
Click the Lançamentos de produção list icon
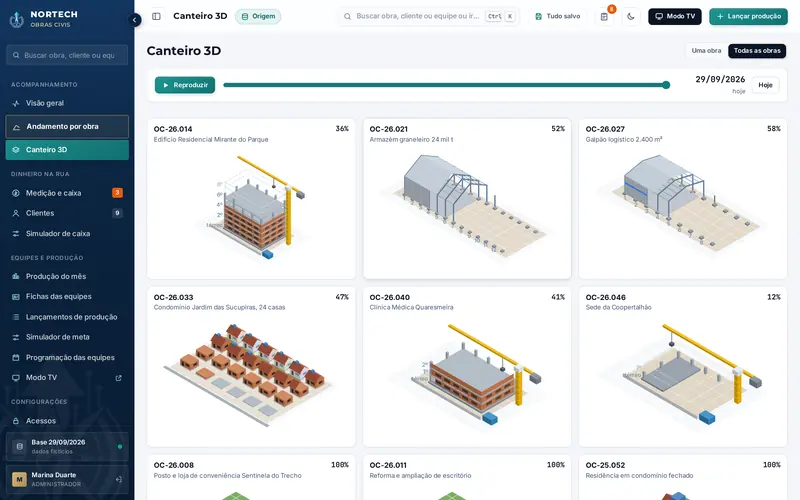coord(16,317)
